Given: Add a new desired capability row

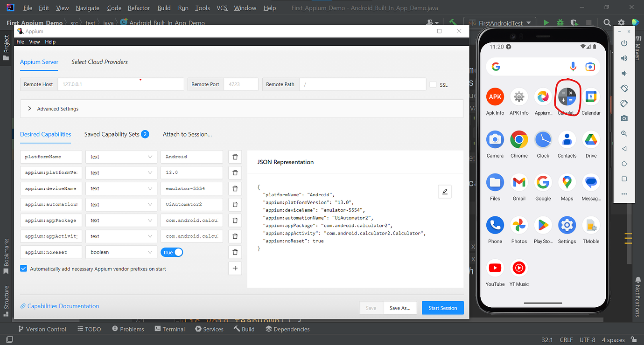Looking at the screenshot, I should [x=235, y=268].
